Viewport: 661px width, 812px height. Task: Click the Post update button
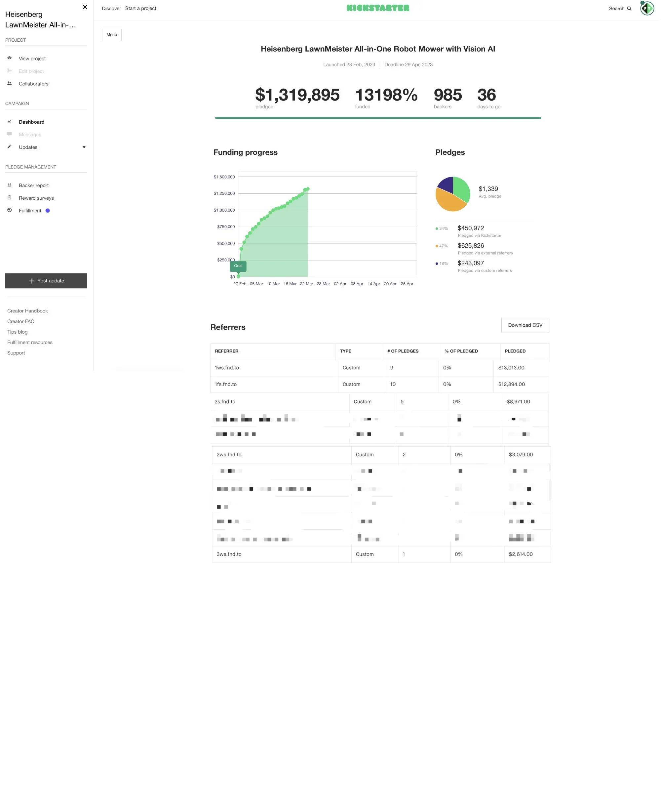click(x=46, y=281)
